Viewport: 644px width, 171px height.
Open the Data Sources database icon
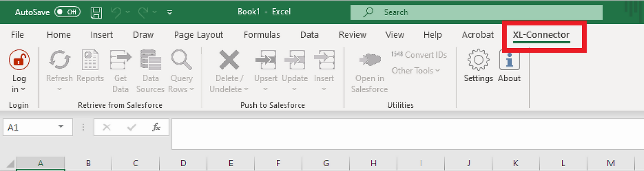pyautogui.click(x=151, y=60)
